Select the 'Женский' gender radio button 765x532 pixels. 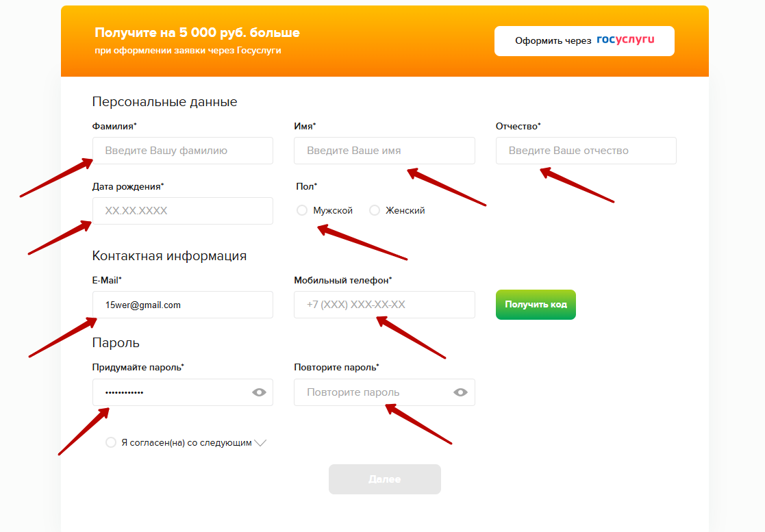[375, 210]
